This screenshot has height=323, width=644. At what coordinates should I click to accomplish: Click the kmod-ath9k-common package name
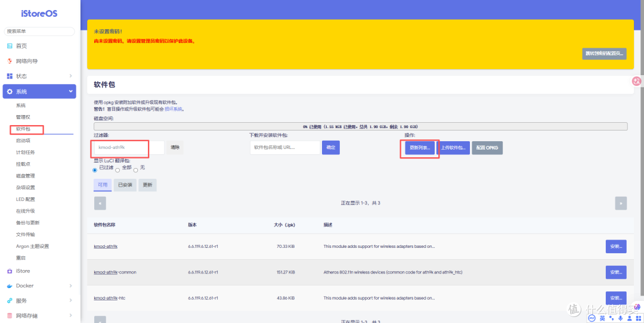[115, 272]
